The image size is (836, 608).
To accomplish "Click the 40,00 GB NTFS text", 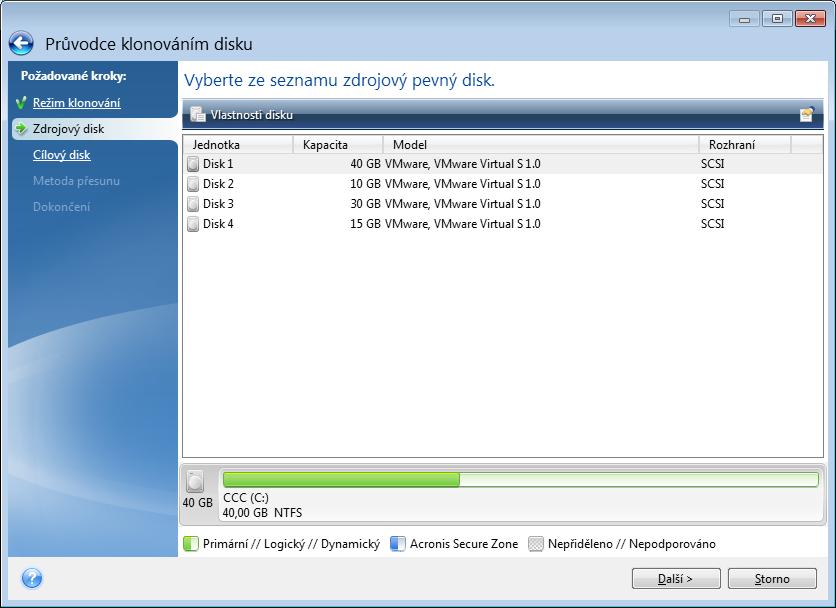I will (262, 513).
